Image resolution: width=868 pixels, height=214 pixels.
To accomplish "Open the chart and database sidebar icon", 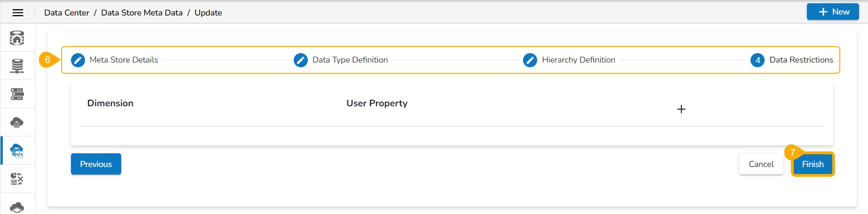I will [x=17, y=179].
